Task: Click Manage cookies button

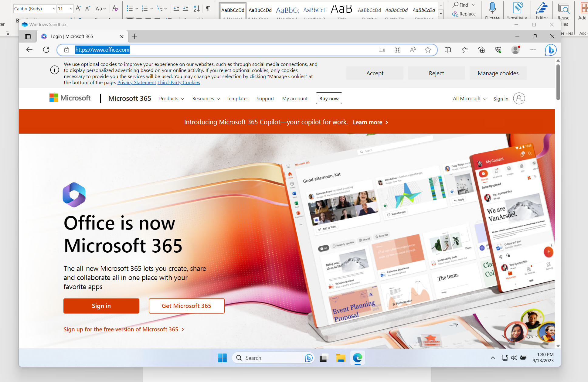Action: click(x=498, y=73)
